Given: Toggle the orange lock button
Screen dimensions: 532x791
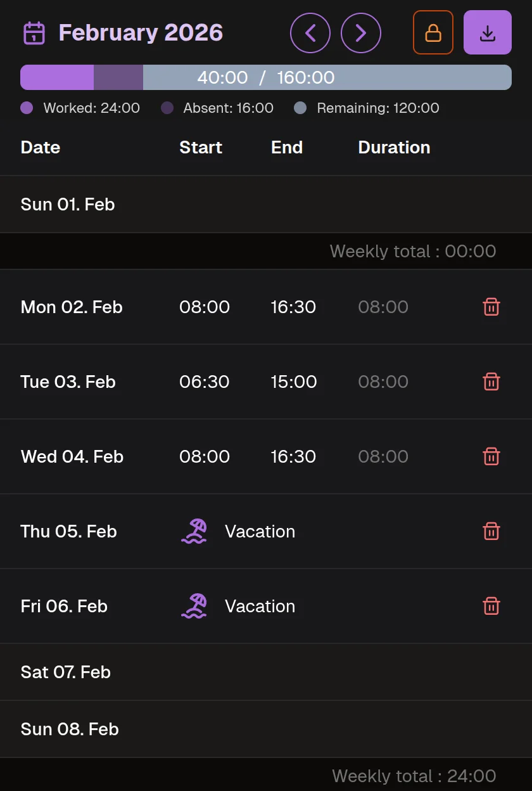Looking at the screenshot, I should (433, 33).
